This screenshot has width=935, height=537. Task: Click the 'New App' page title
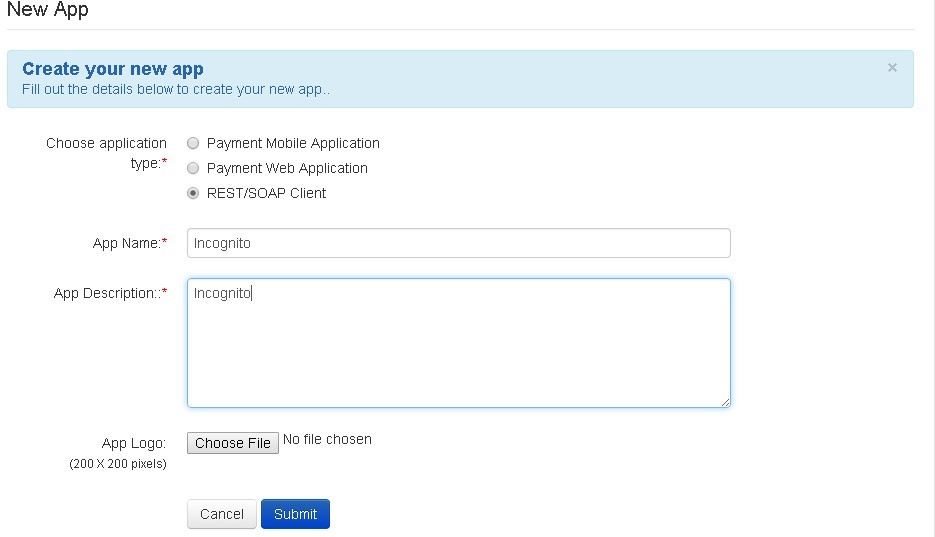(x=48, y=10)
